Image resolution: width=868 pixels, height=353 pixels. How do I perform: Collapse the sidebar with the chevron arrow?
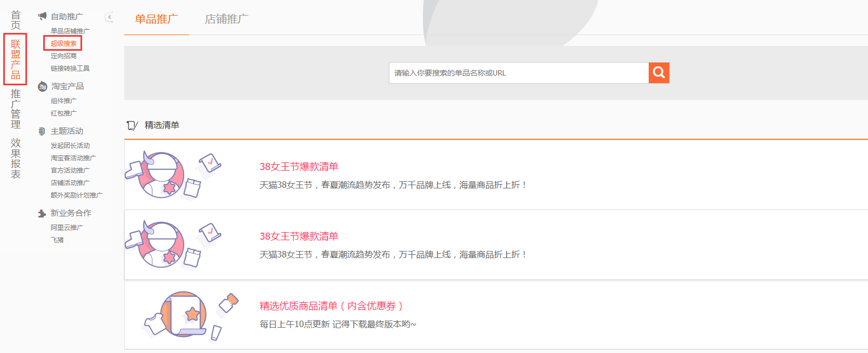[109, 17]
